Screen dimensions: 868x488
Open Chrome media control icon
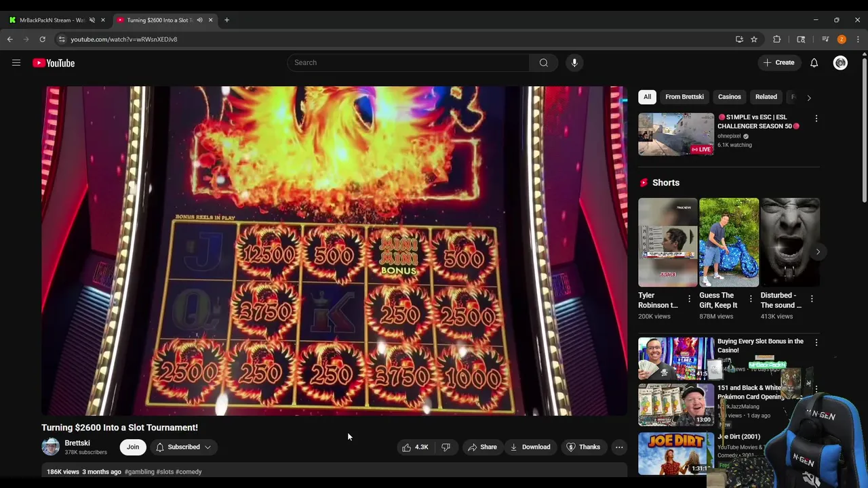click(x=825, y=39)
